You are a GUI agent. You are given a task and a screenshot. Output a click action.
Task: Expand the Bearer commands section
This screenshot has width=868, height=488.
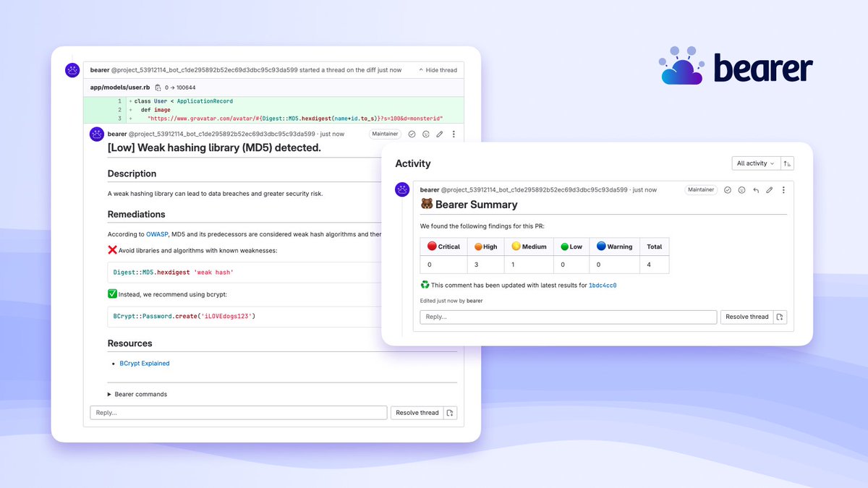[x=137, y=394]
